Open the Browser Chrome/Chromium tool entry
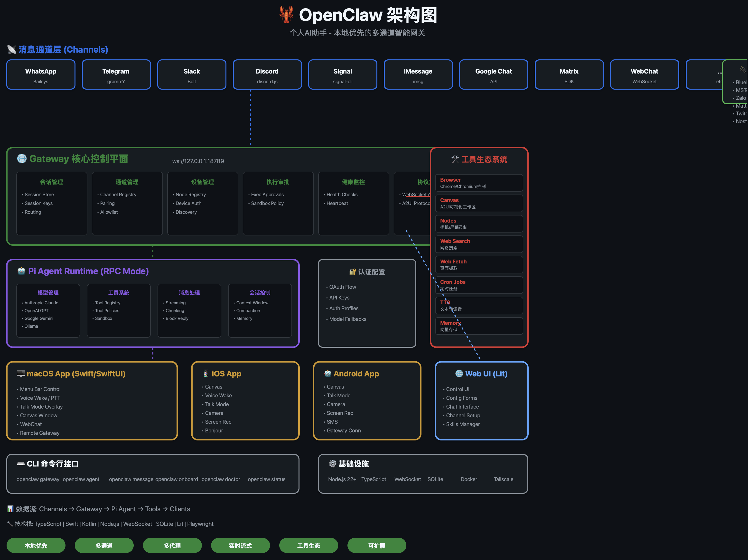 click(x=479, y=183)
